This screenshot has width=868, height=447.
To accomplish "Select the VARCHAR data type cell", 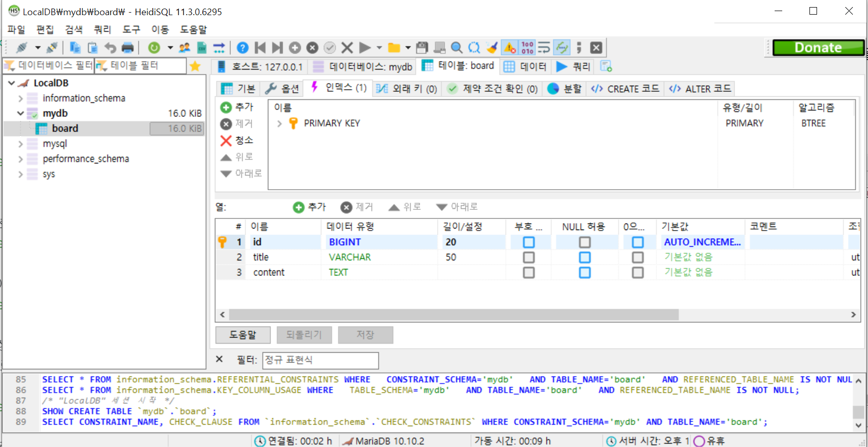I will point(379,257).
